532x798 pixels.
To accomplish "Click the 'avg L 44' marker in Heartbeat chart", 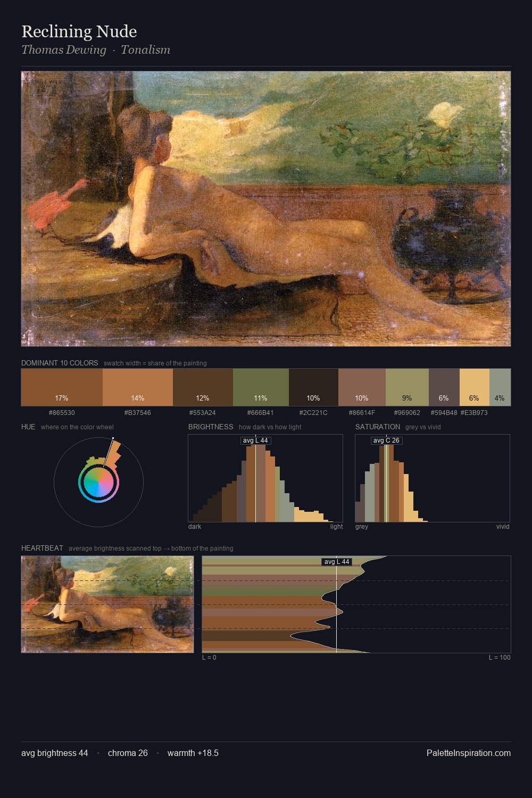I will (337, 562).
